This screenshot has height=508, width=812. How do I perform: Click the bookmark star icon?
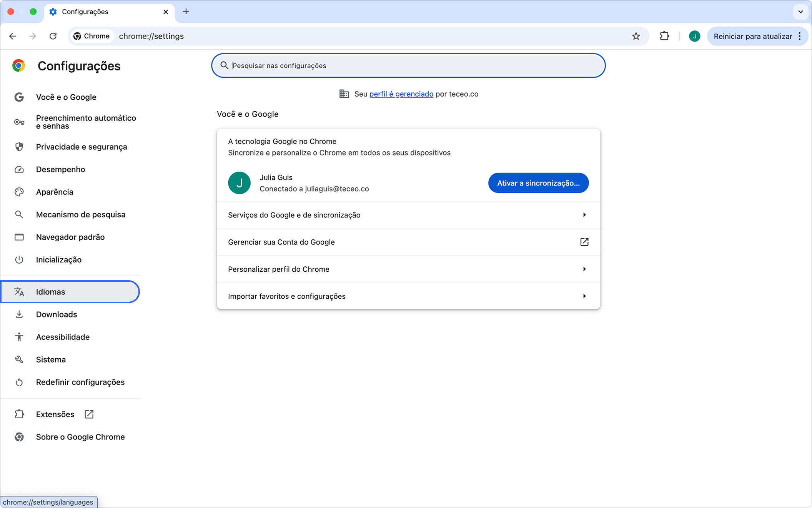pyautogui.click(x=636, y=36)
